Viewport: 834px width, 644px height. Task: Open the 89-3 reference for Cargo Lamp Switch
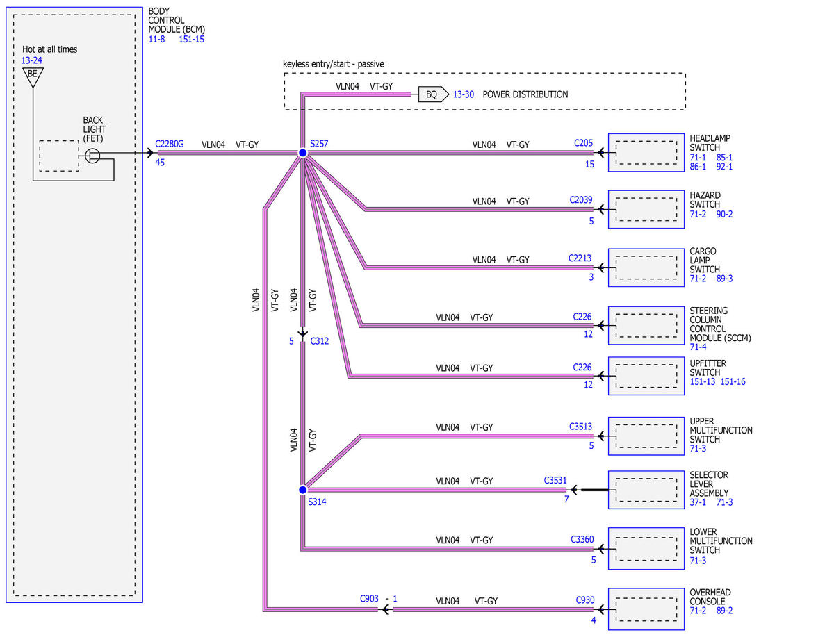[x=724, y=279]
